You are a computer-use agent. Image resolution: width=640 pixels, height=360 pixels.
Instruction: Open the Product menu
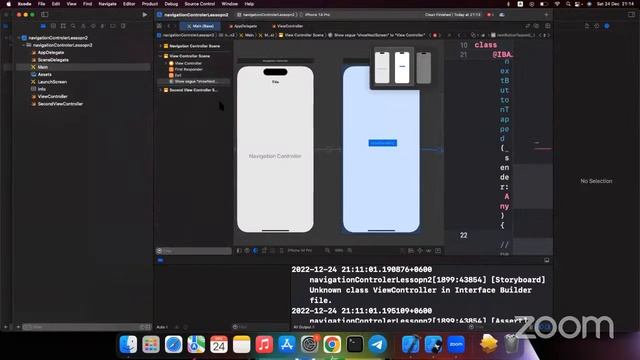(x=150, y=4)
